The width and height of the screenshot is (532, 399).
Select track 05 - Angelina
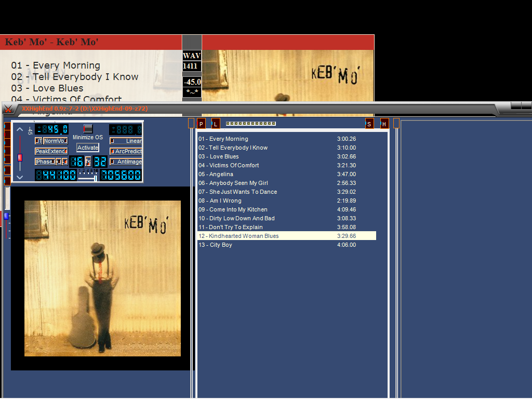[x=287, y=174]
